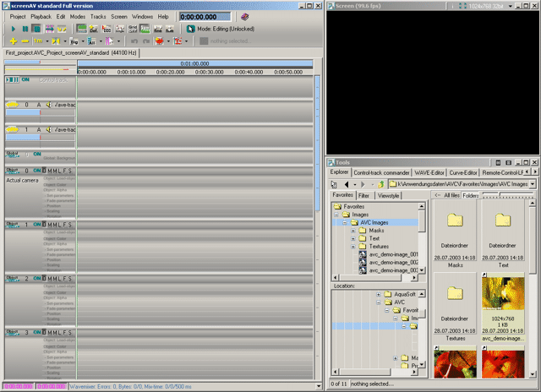Expand the Masks folder in Favorites tree
Viewport: 541px width, 392px height.
click(353, 231)
